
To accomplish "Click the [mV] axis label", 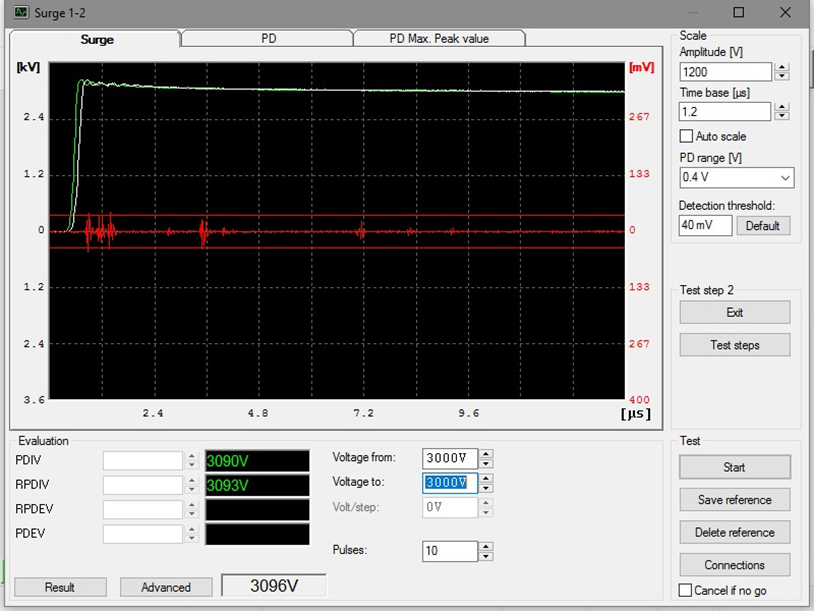I will pos(641,67).
